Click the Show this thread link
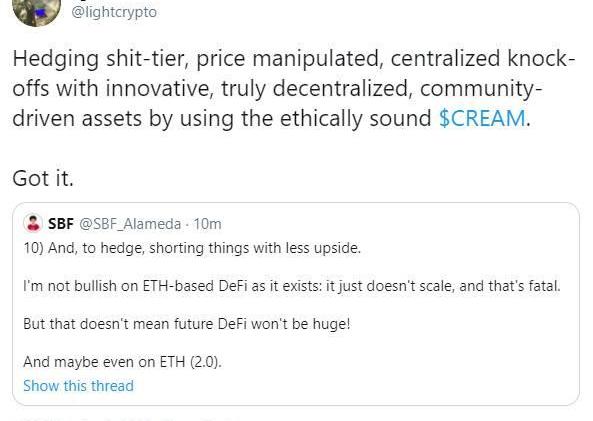 pyautogui.click(x=78, y=386)
